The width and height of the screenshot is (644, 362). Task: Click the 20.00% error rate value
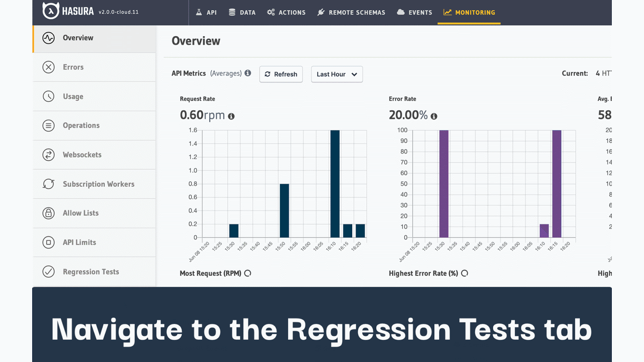[x=408, y=115]
